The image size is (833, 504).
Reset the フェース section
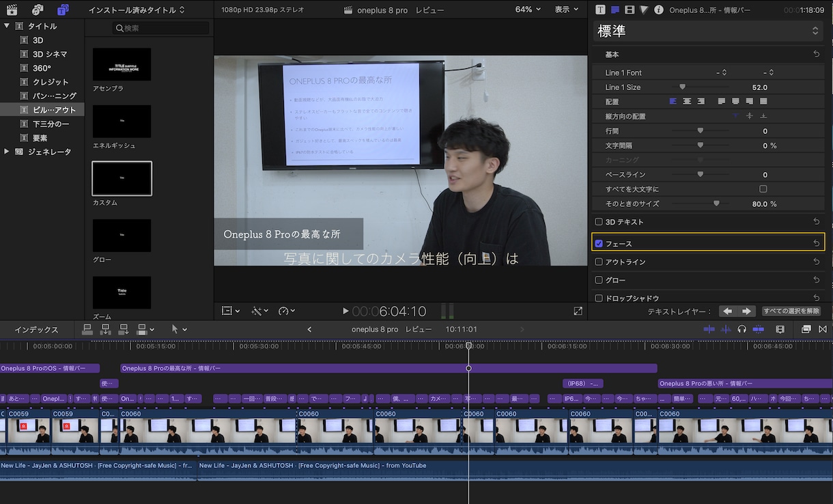[x=817, y=243]
